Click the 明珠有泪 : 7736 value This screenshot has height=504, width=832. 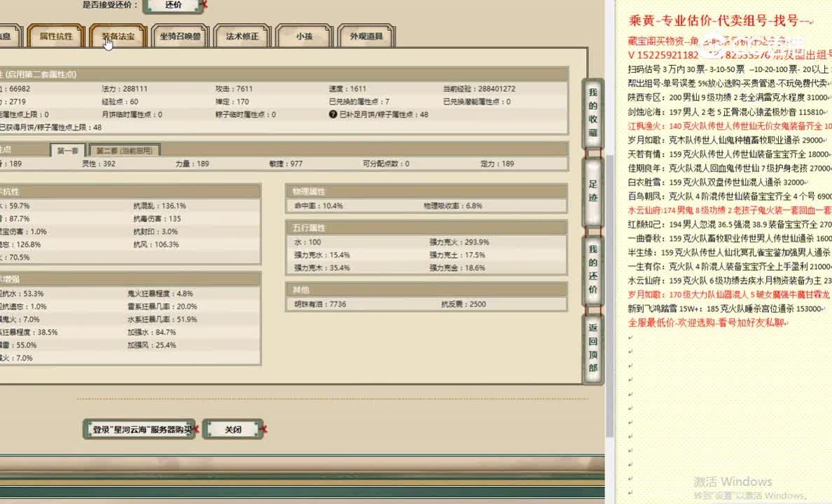[320, 304]
